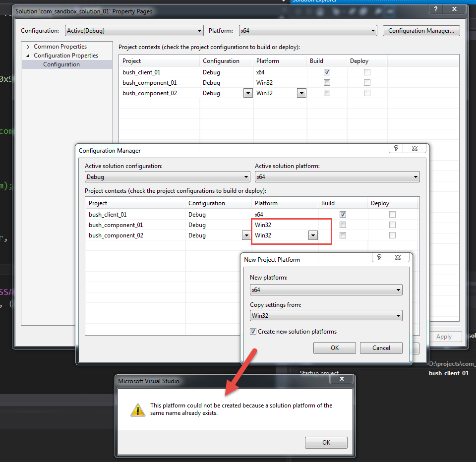Click the Configuration Manager... button
This screenshot has height=462, width=476.
421,31
